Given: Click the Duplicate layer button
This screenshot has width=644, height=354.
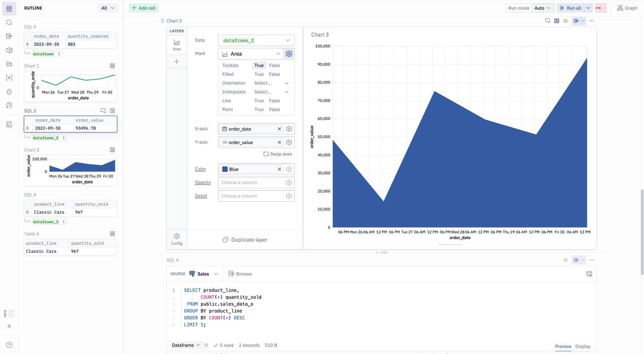Looking at the screenshot, I should click(x=245, y=240).
